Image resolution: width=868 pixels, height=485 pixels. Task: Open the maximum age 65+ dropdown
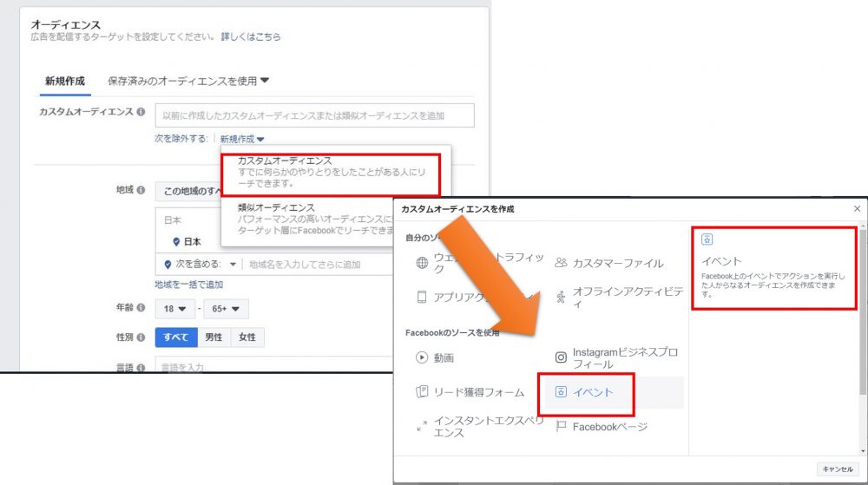pyautogui.click(x=226, y=309)
